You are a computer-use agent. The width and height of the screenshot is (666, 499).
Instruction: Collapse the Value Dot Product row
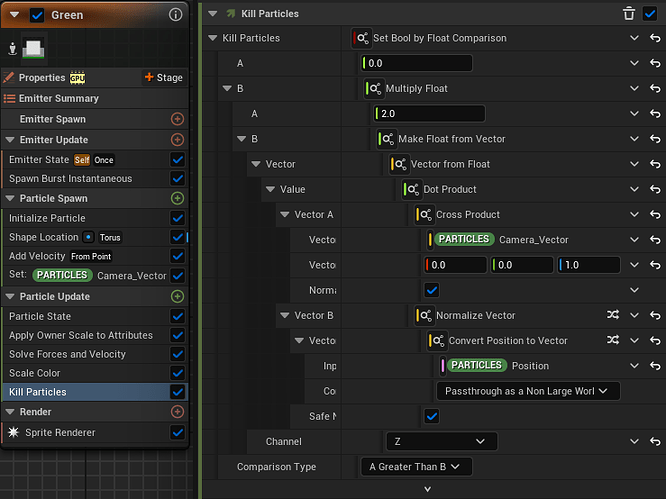270,189
